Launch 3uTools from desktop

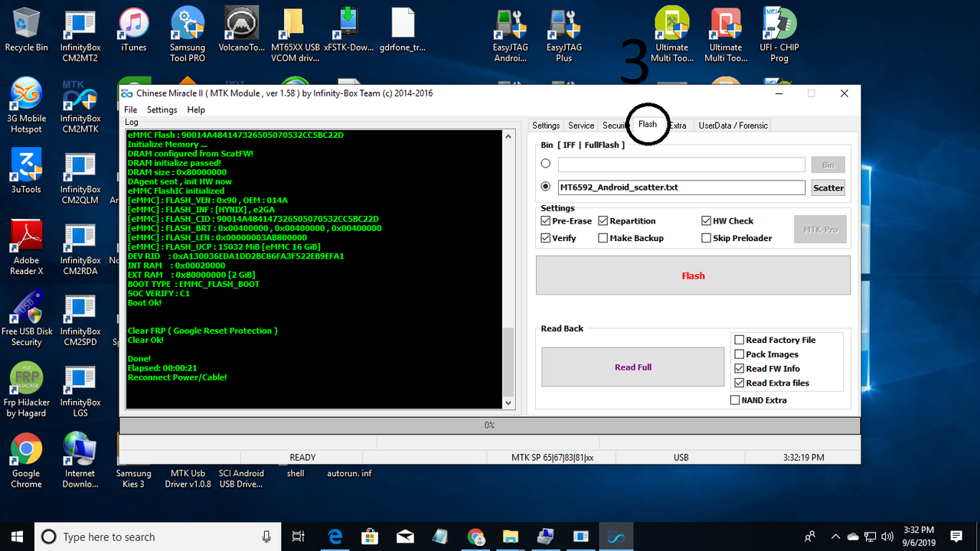click(x=26, y=171)
